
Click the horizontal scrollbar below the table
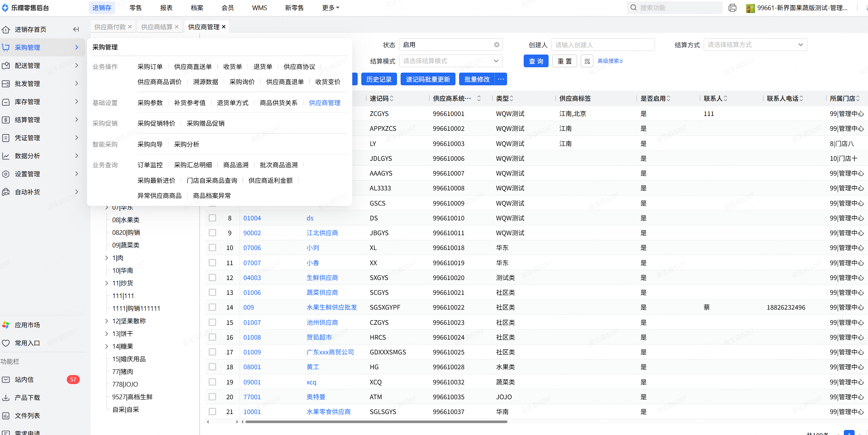click(x=375, y=422)
